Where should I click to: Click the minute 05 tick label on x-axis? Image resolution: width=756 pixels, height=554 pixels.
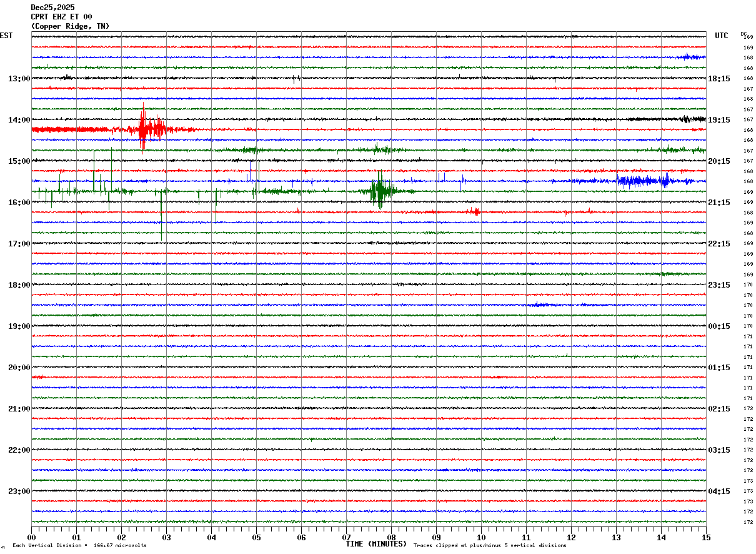pos(256,538)
